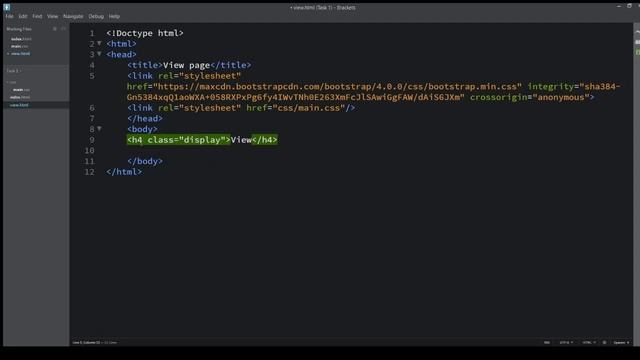Click the integrity attribute on line 5
The image size is (640, 360).
pyautogui.click(x=551, y=87)
